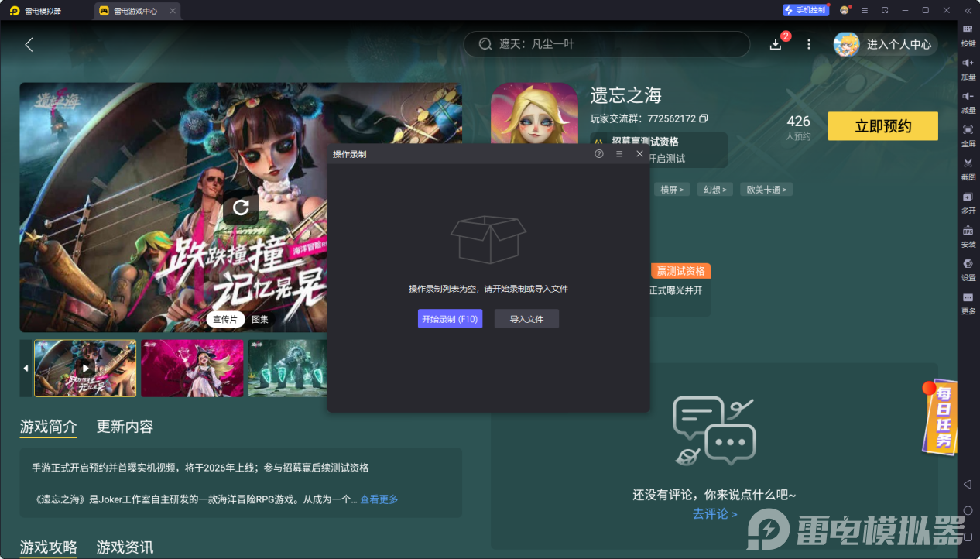Image resolution: width=980 pixels, height=559 pixels.
Task: Click the 导入文件 button
Action: (x=526, y=319)
